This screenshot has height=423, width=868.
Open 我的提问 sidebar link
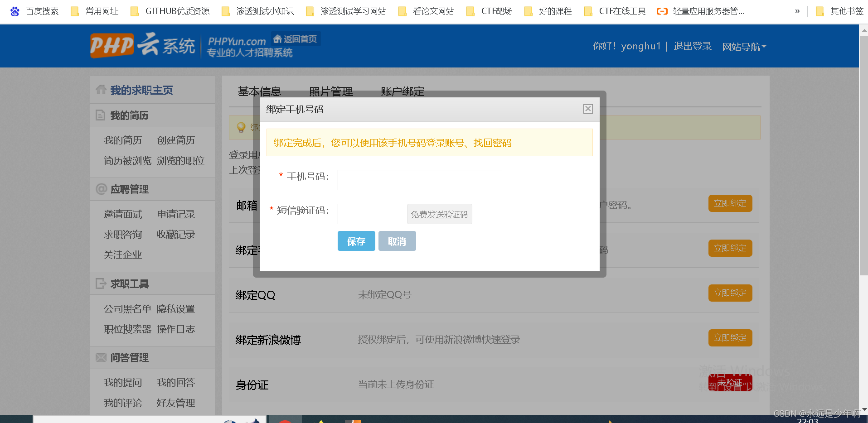coord(123,383)
